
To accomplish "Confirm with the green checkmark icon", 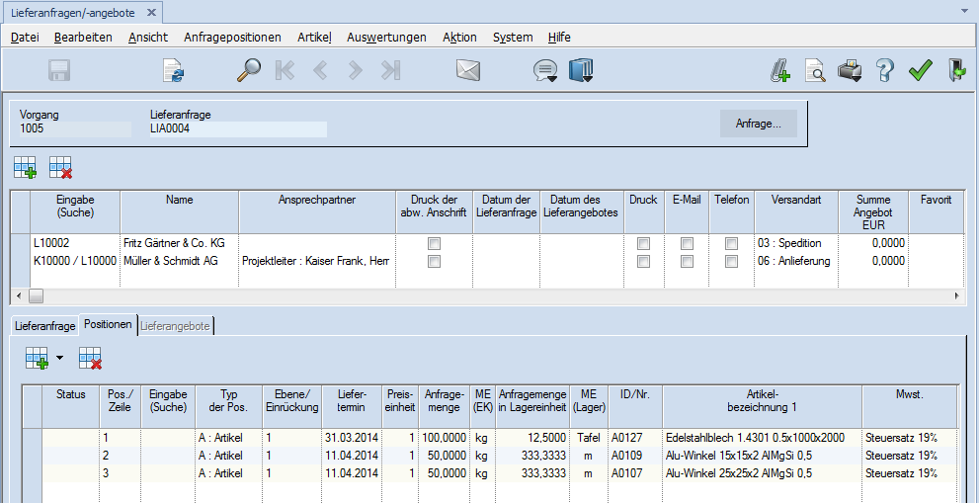I will pos(921,70).
